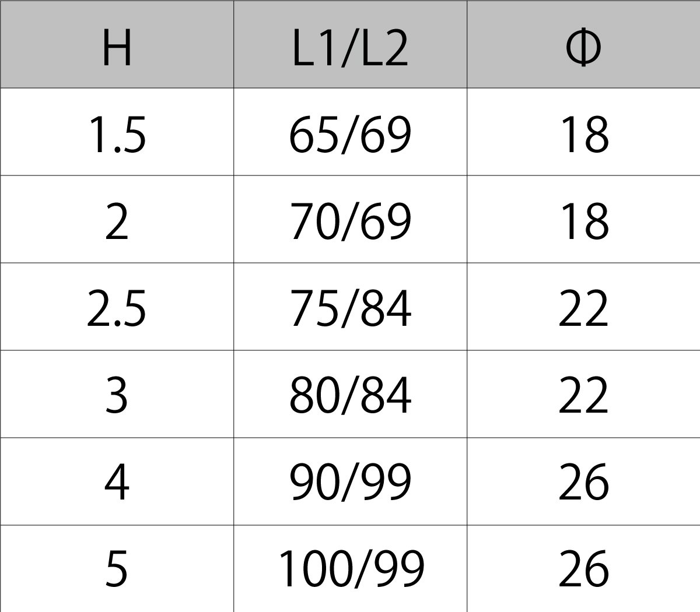Select Φ value 26 in the 100/99 row
700x612 pixels.
(x=583, y=569)
